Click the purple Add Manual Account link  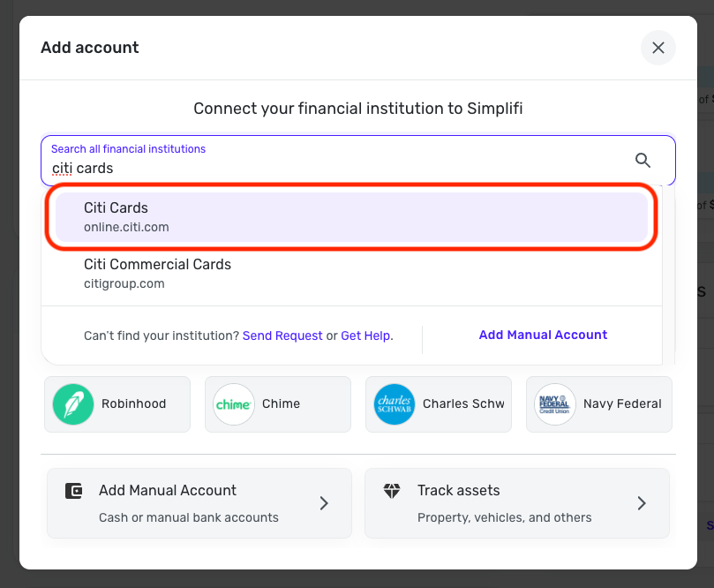543,335
